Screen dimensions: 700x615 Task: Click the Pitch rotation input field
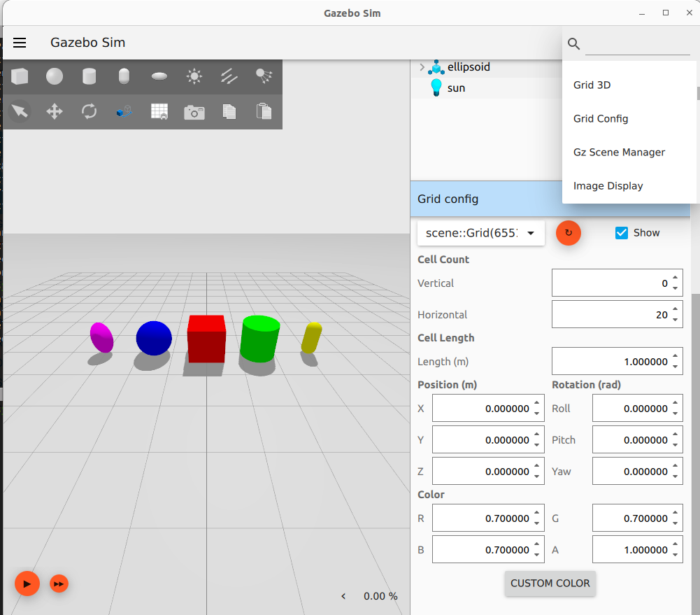pyautogui.click(x=638, y=439)
